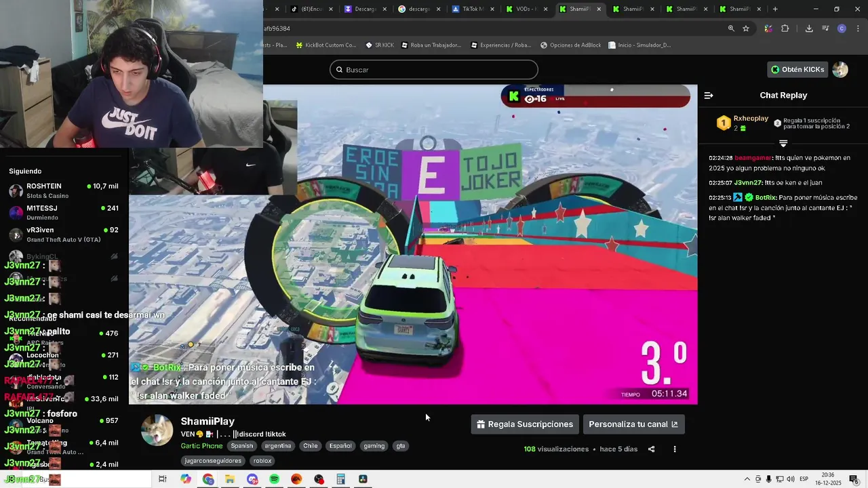Open the ESP language indicator in tray

[804, 479]
